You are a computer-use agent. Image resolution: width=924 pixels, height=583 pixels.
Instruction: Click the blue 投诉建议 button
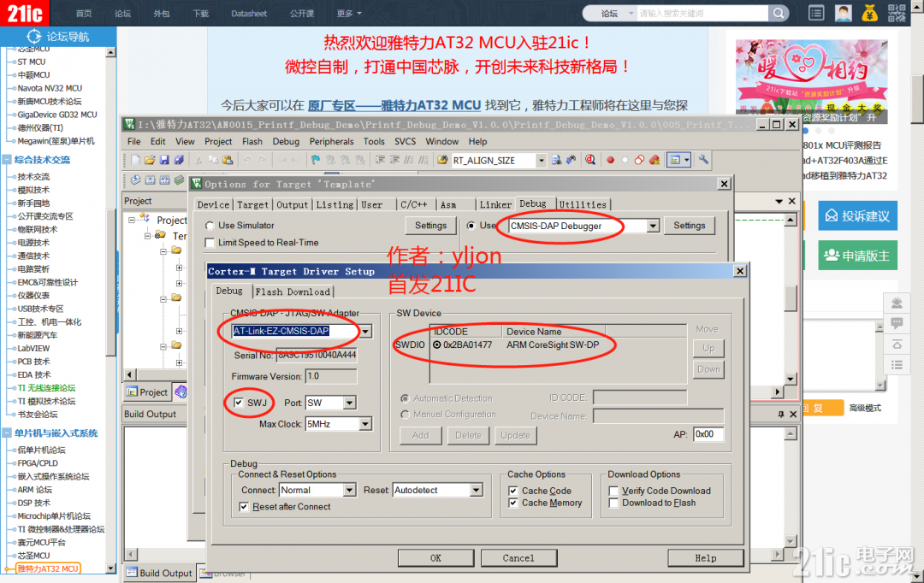[x=857, y=216]
